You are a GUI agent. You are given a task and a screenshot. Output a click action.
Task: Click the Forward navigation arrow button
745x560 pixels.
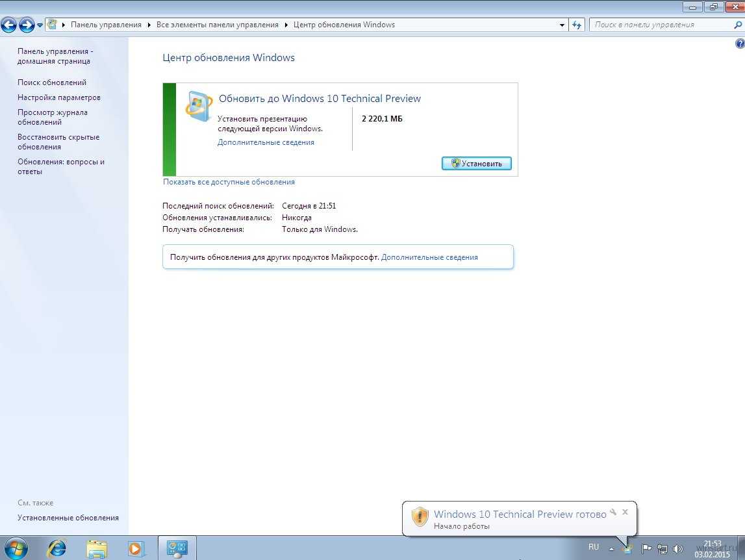coord(27,25)
